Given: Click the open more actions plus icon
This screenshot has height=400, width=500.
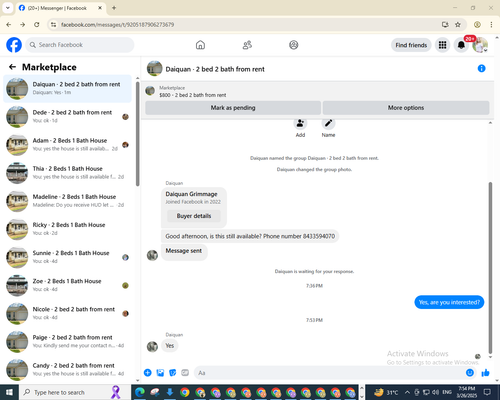Looking at the screenshot, I should pyautogui.click(x=148, y=373).
